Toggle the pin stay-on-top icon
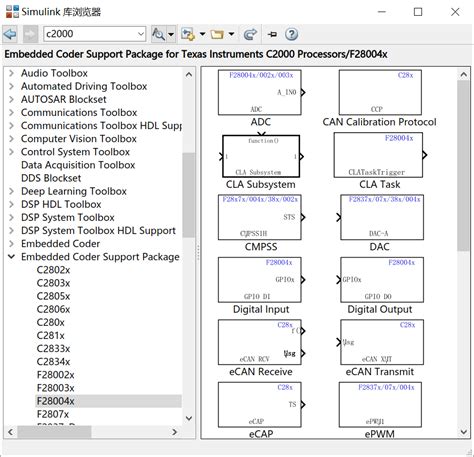 (x=272, y=34)
